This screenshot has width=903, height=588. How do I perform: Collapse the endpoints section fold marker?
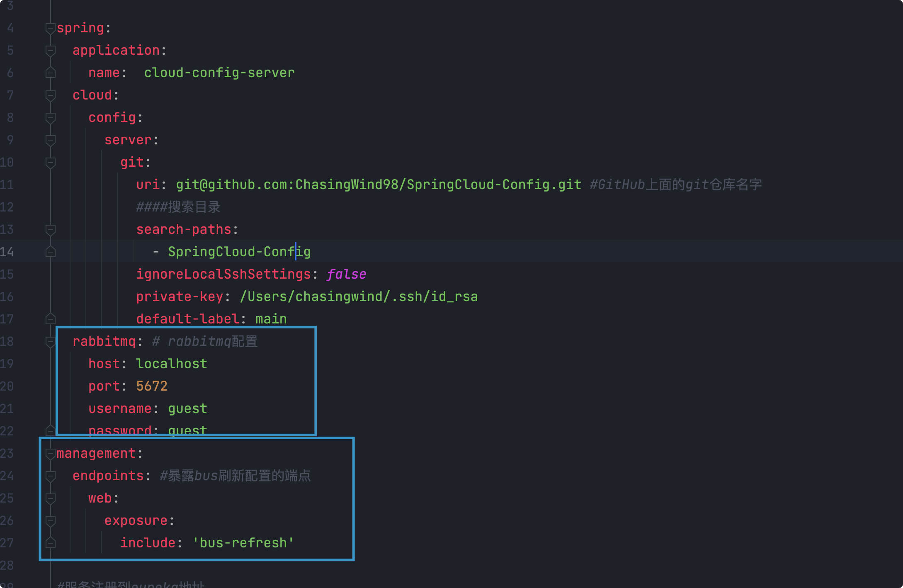51,476
